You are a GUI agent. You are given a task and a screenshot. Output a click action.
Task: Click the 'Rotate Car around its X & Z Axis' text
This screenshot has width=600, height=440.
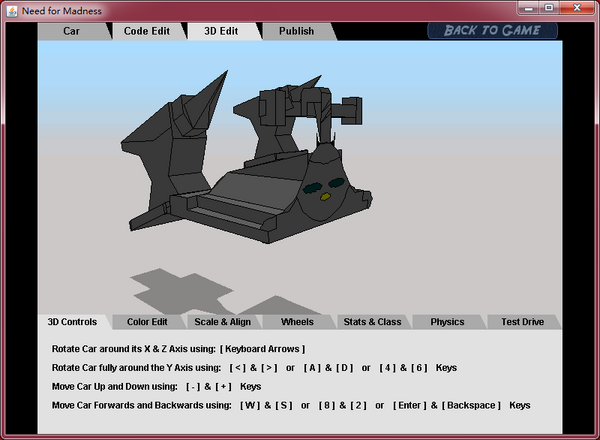pyautogui.click(x=134, y=349)
